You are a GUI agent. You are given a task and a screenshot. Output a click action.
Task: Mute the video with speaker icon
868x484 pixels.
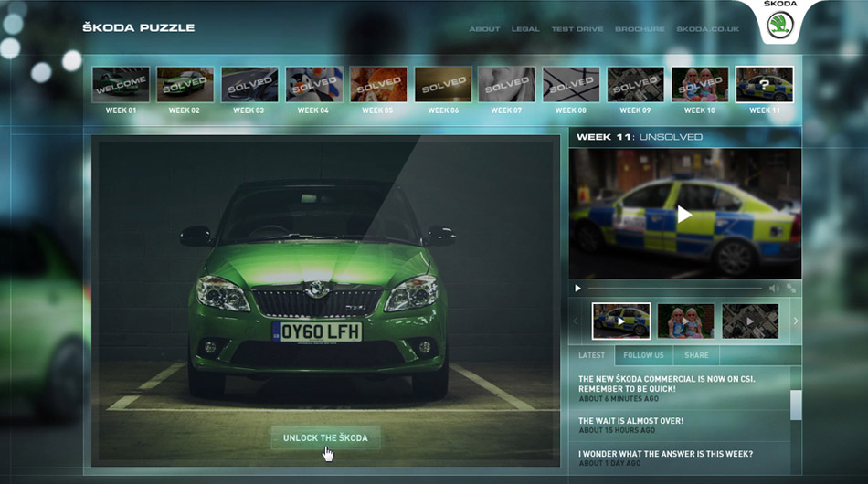(x=774, y=289)
